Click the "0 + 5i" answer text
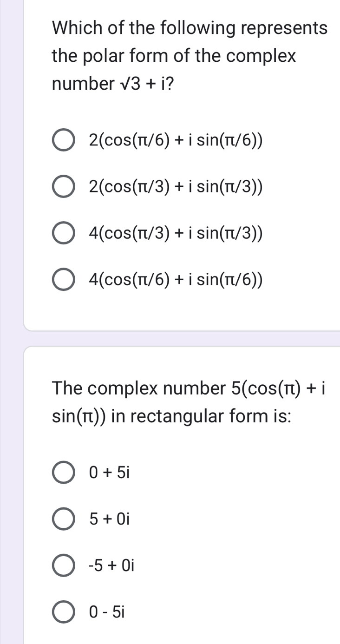Screen dimensions: 340x644 click(x=109, y=473)
